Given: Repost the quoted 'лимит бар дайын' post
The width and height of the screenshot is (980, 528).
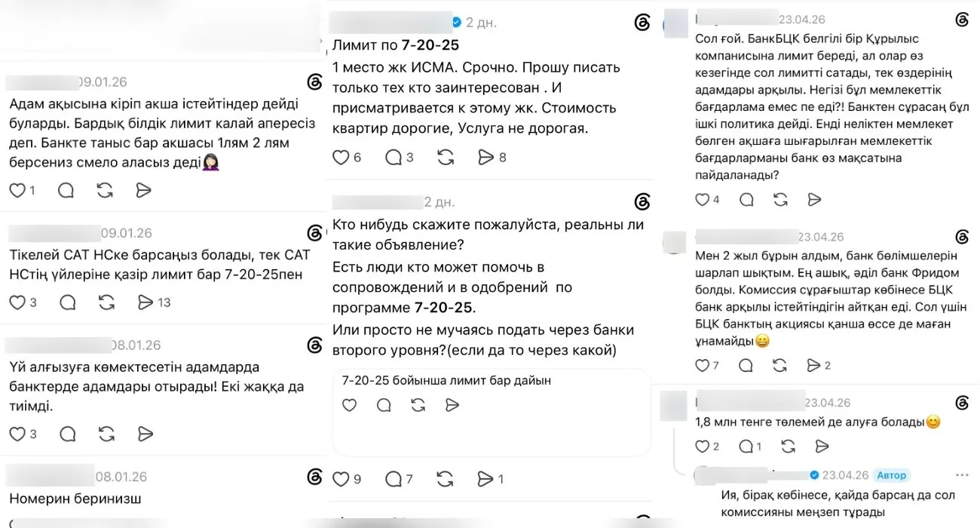Looking at the screenshot, I should point(418,405).
